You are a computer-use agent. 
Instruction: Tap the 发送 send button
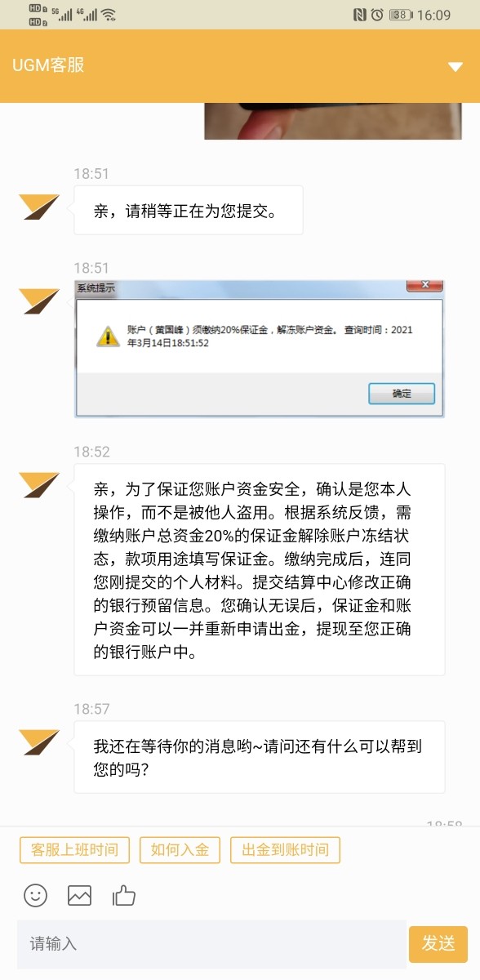[438, 944]
